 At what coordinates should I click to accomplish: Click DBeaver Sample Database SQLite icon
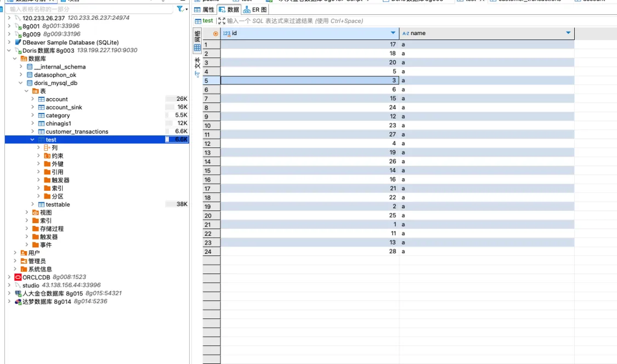18,42
